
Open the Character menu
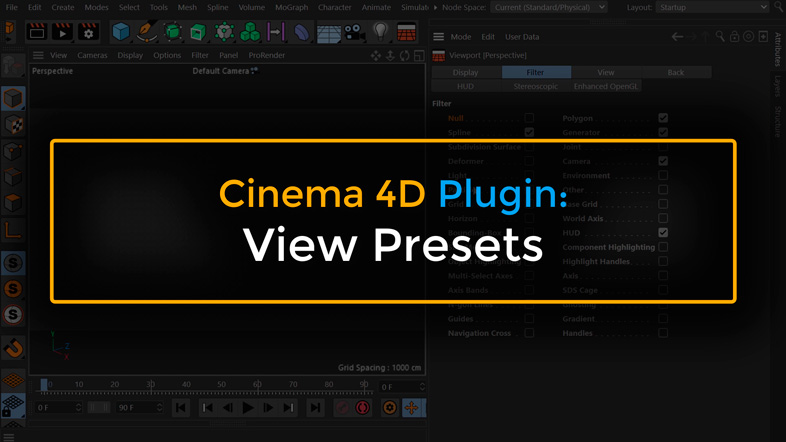coord(334,8)
